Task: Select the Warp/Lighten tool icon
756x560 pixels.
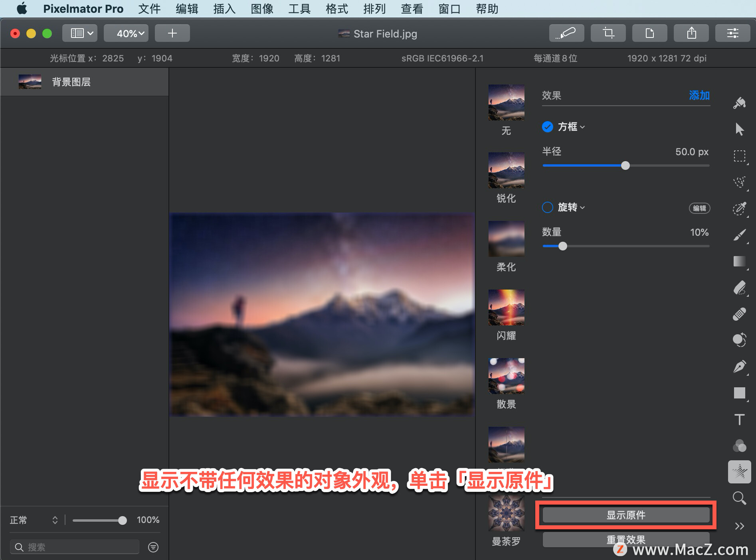Action: pyautogui.click(x=740, y=340)
